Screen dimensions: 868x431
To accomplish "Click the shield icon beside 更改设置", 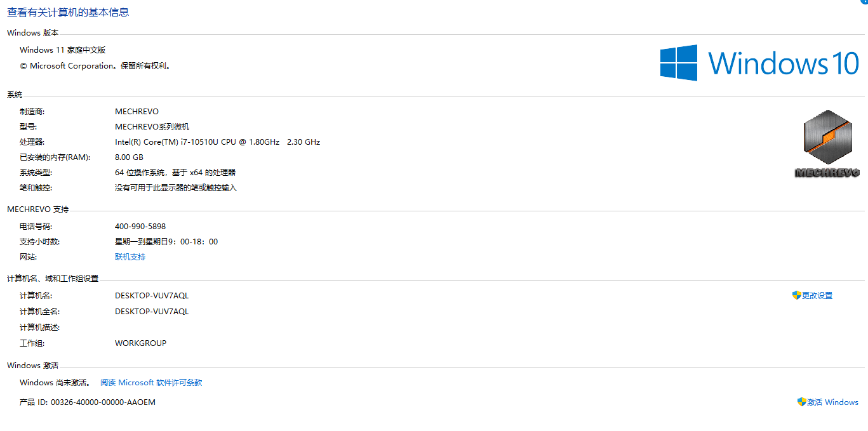I will pos(796,295).
